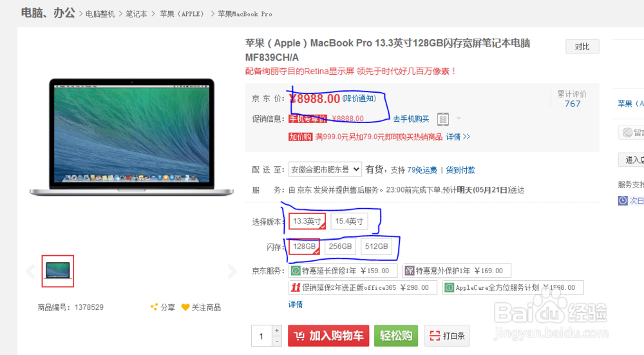
Task: Click the 降价通知 price alert link
Action: coord(359,99)
